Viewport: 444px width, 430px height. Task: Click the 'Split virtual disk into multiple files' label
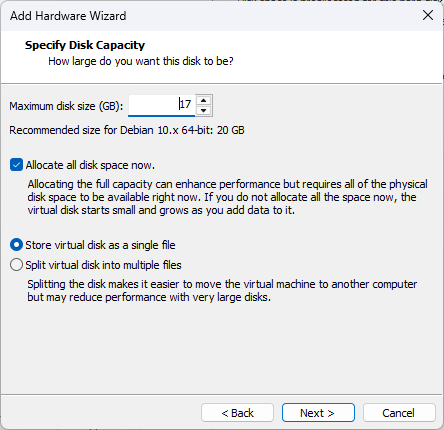(x=103, y=265)
